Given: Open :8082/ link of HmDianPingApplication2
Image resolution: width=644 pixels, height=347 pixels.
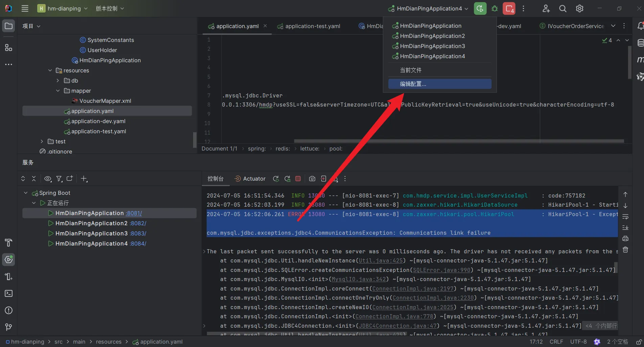Looking at the screenshot, I should (x=138, y=223).
